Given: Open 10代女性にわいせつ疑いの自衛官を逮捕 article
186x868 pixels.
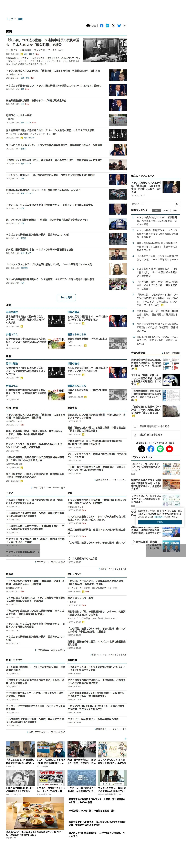Looking at the screenshot, I should click(x=92, y=811).
